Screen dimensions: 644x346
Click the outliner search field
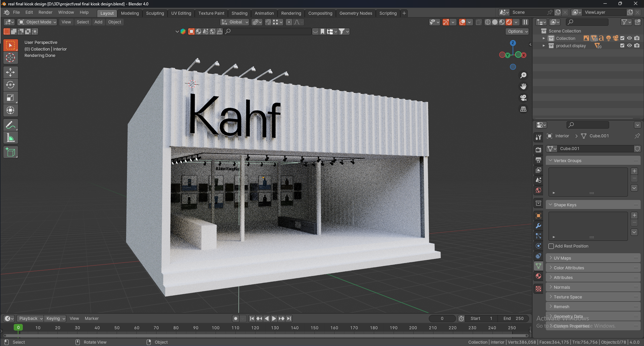tap(587, 22)
